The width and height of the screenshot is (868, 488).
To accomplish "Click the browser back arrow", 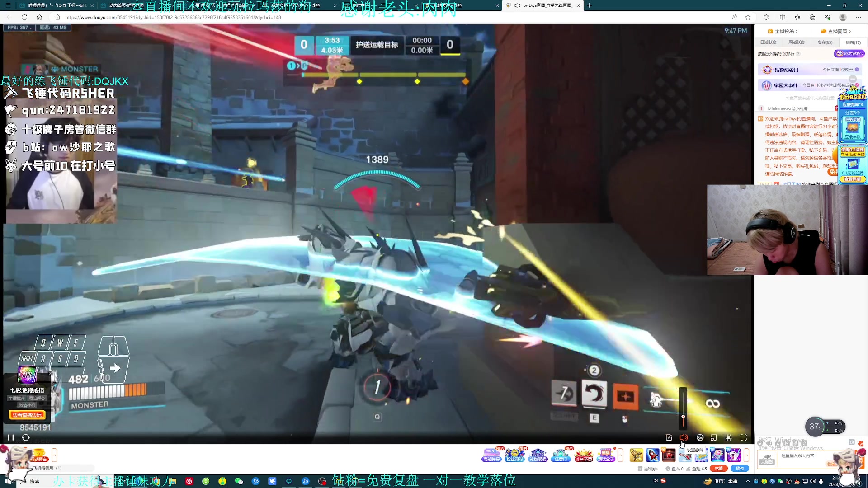I will point(9,17).
